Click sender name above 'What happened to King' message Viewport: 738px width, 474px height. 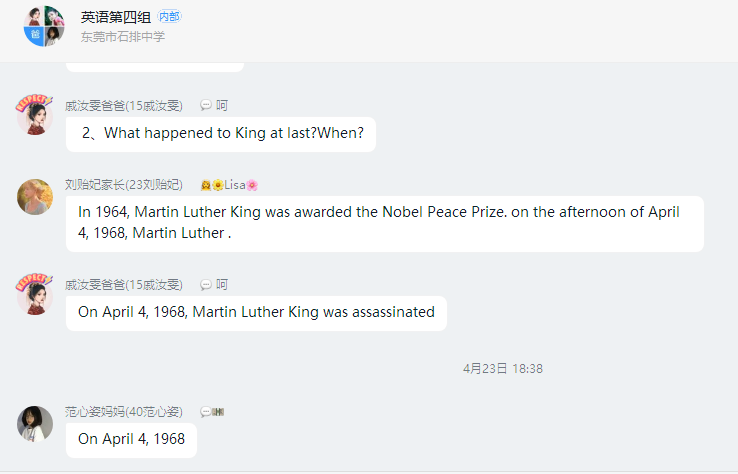(x=124, y=105)
